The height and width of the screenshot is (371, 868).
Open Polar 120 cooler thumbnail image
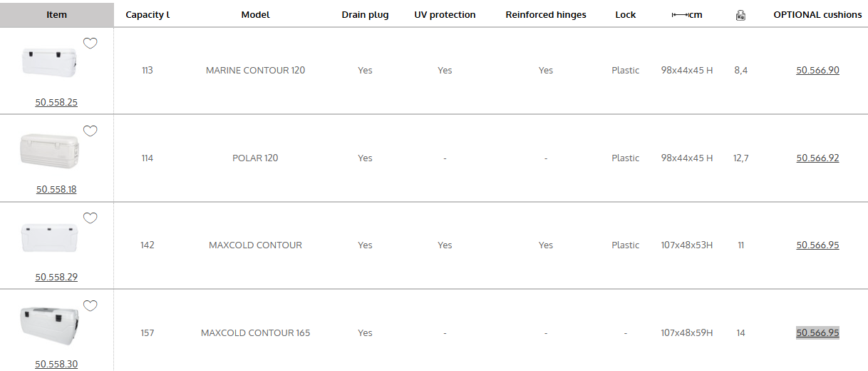(x=50, y=151)
